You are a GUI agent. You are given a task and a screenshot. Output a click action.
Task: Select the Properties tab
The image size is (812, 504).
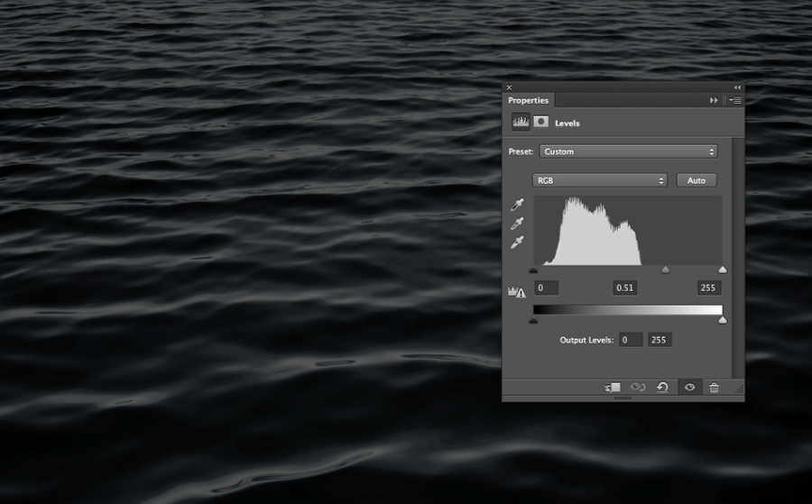[x=528, y=100]
